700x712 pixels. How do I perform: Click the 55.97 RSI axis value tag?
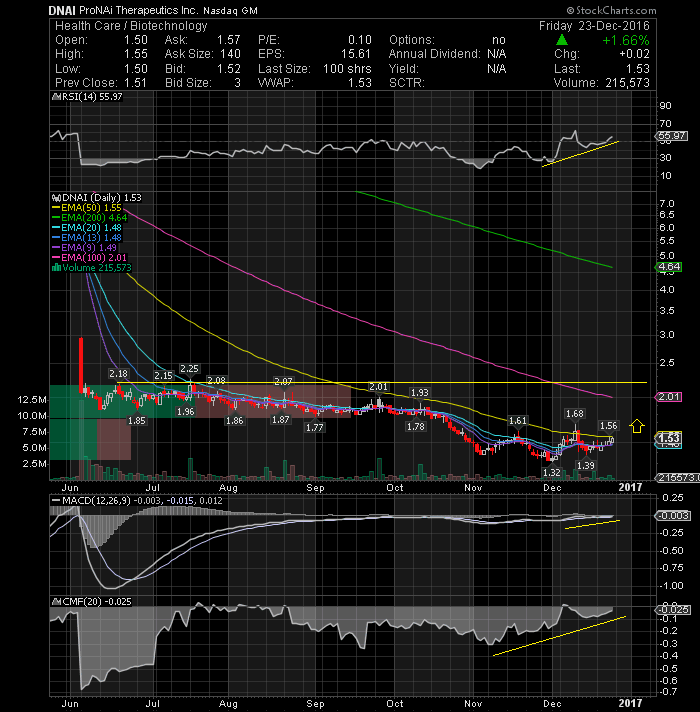tap(672, 136)
